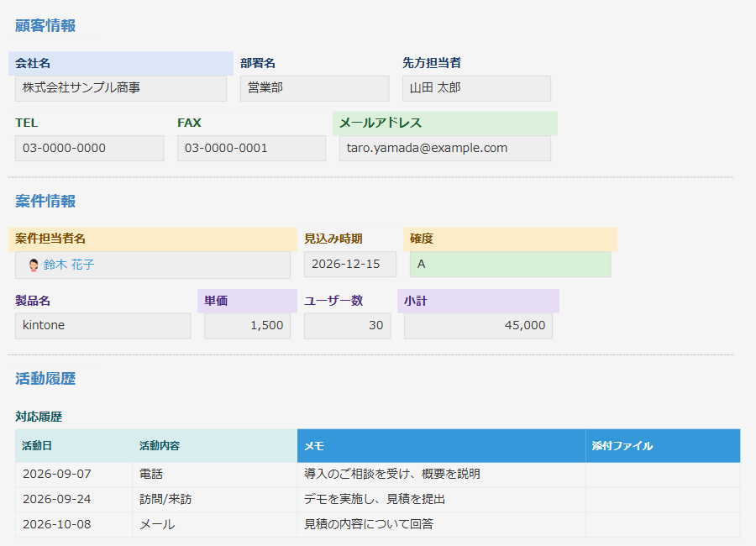Click memo 導入のご相談を受け、概要を説明
The width and height of the screenshot is (756, 546).
(392, 474)
